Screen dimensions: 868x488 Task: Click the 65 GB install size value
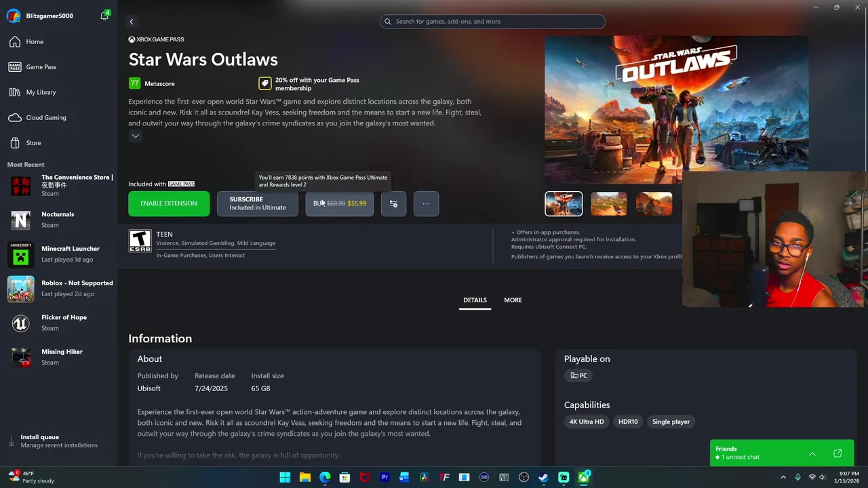[260, 389]
